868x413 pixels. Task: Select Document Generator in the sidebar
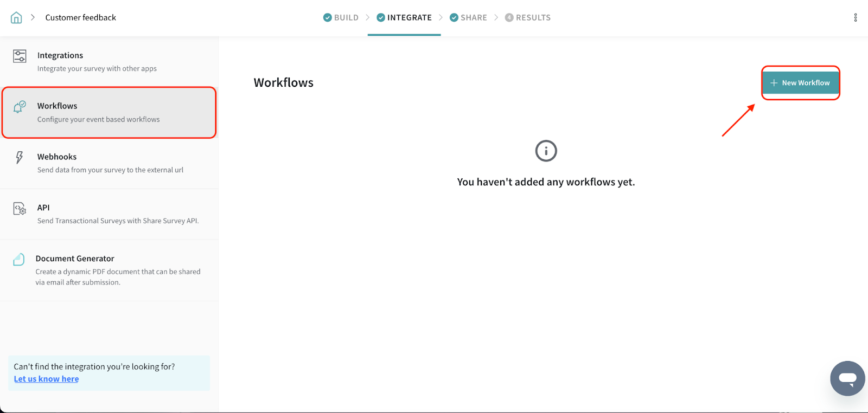point(108,270)
